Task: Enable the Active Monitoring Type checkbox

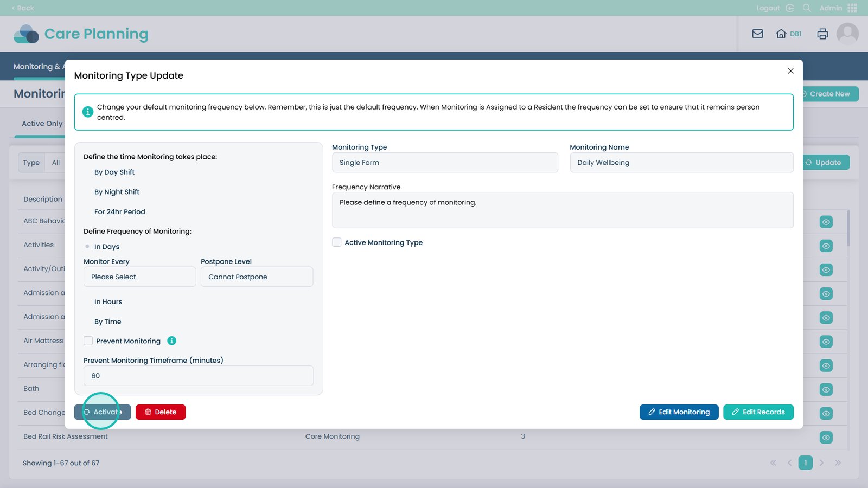Action: [337, 242]
